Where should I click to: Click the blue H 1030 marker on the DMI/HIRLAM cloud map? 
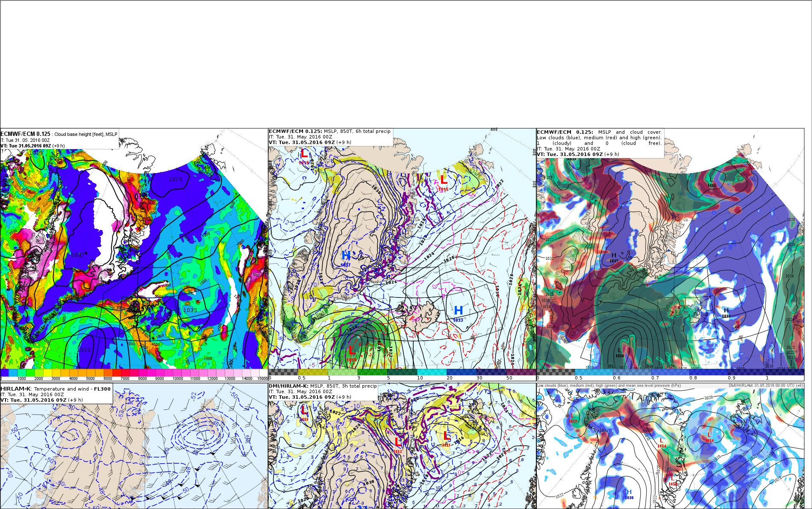629,494
